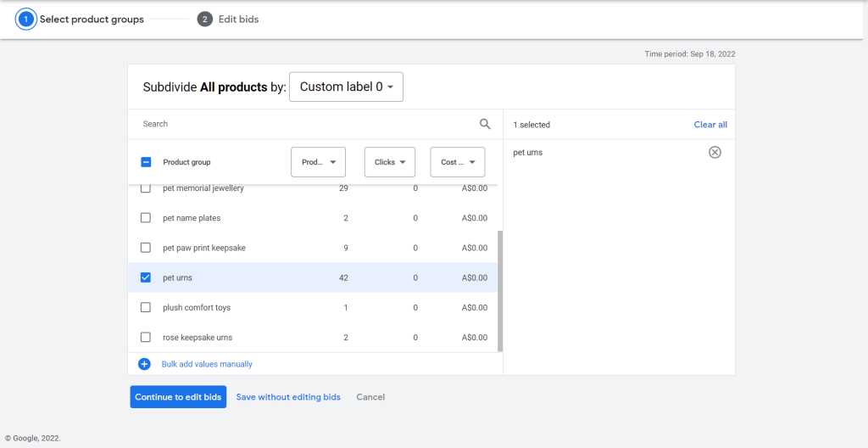
Task: Open the Custom label 0 dropdown
Action: (346, 87)
